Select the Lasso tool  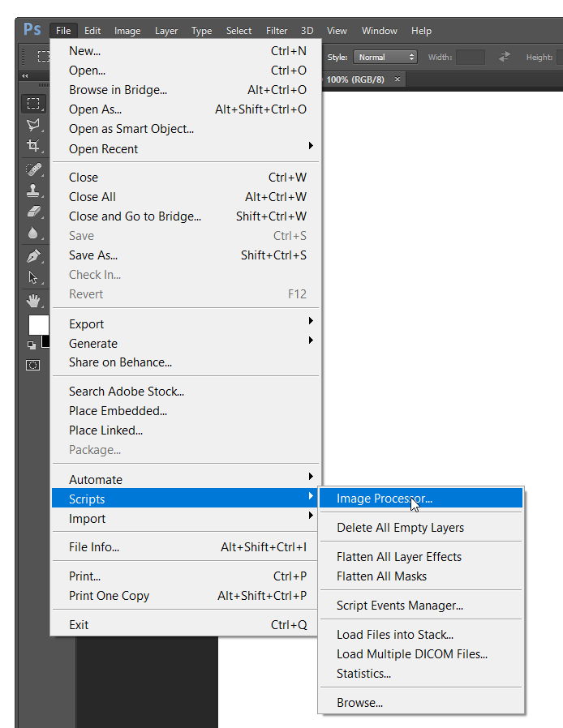33,126
